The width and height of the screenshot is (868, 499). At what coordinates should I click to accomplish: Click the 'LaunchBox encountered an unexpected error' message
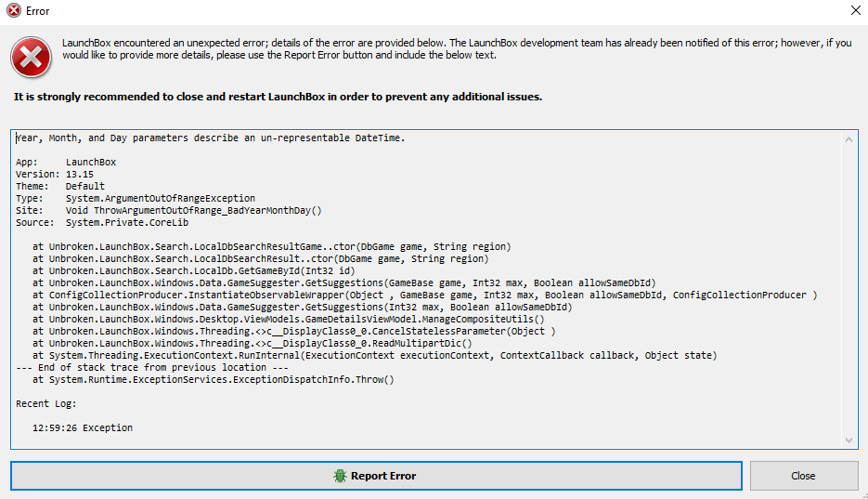click(457, 48)
